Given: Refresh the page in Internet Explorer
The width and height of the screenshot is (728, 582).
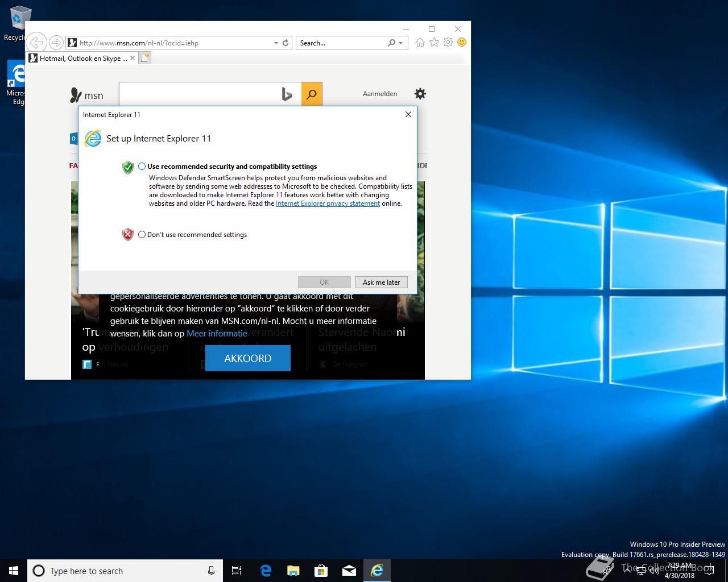Looking at the screenshot, I should coord(286,43).
